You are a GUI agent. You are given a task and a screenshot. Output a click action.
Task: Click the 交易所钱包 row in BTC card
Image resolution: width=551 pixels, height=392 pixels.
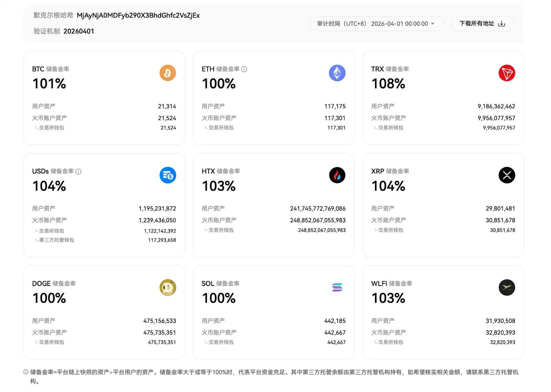pos(51,128)
